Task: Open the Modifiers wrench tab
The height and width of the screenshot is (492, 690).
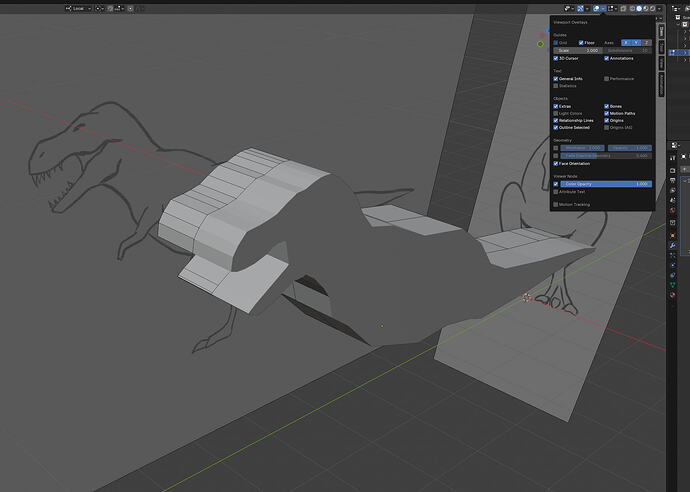Action: [x=672, y=245]
